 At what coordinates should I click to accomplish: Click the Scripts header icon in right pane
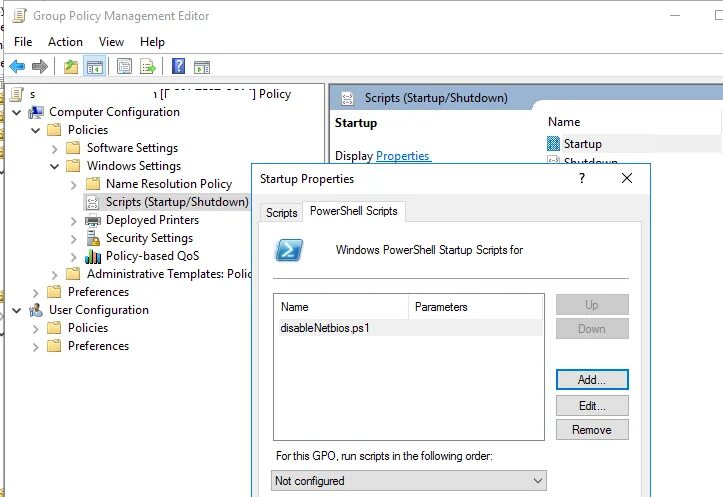click(x=347, y=98)
